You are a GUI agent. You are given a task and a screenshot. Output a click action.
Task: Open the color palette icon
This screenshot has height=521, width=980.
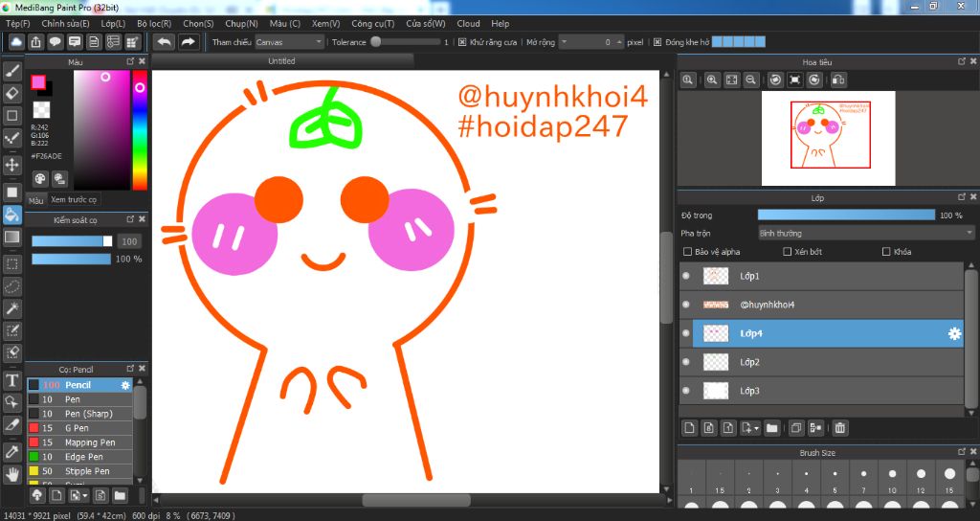tap(40, 179)
